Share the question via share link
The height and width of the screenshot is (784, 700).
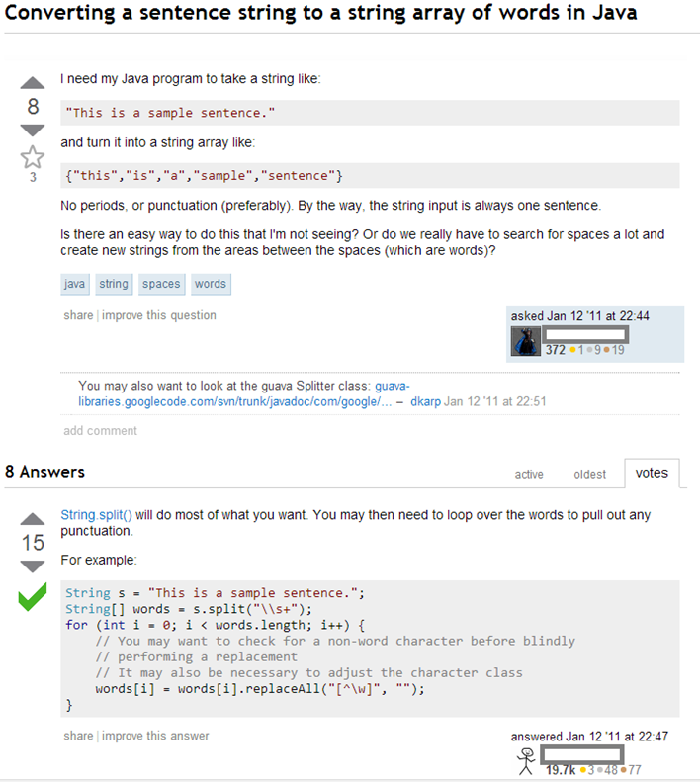(77, 315)
